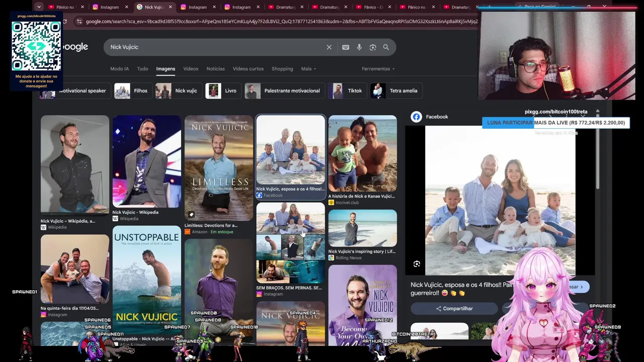This screenshot has height=362, width=644.
Task: Open the Facebook source logo in preview panel
Action: coord(416,117)
